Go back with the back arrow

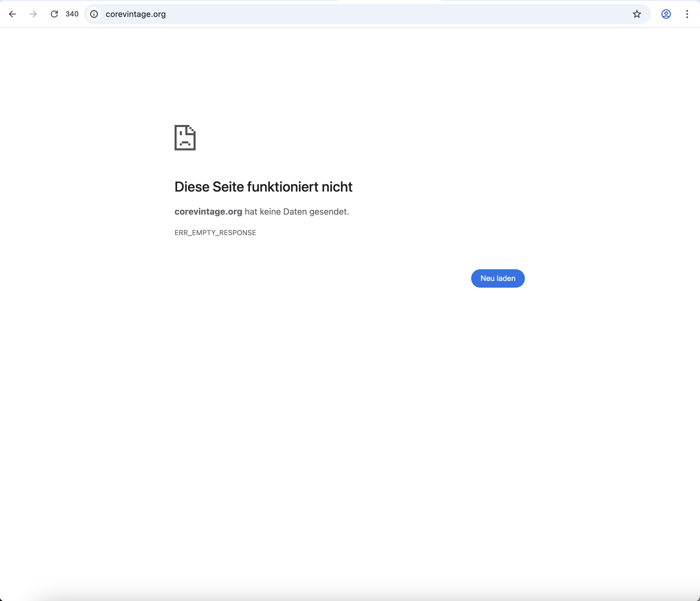click(13, 14)
